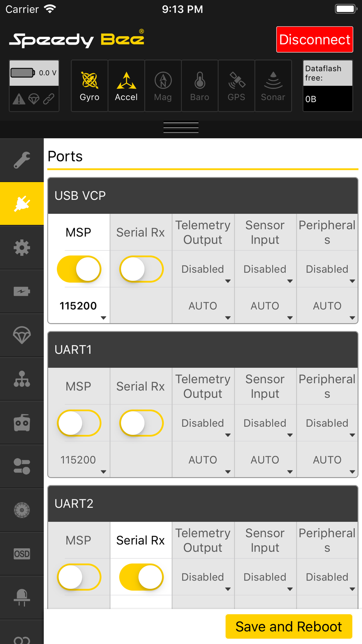Open UART1 Peripherals AUTO baud dropdown
The image size is (362, 644).
point(327,460)
